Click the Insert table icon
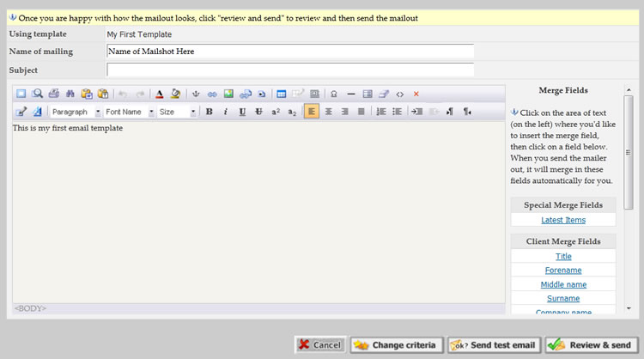Screen dimensions: 644x359 (x=281, y=94)
